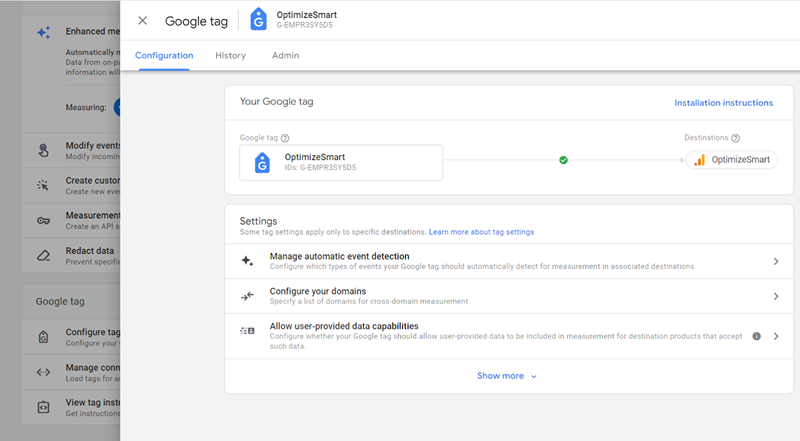Open View tag instructions row
The image size is (800, 441).
(x=70, y=407)
